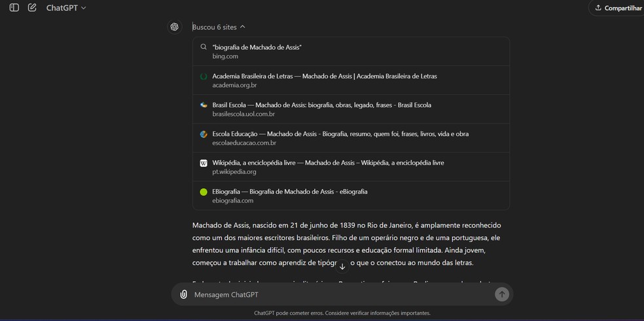This screenshot has height=321, width=644.
Task: Collapse the 'Buscou 6 sites' list
Action: (219, 27)
